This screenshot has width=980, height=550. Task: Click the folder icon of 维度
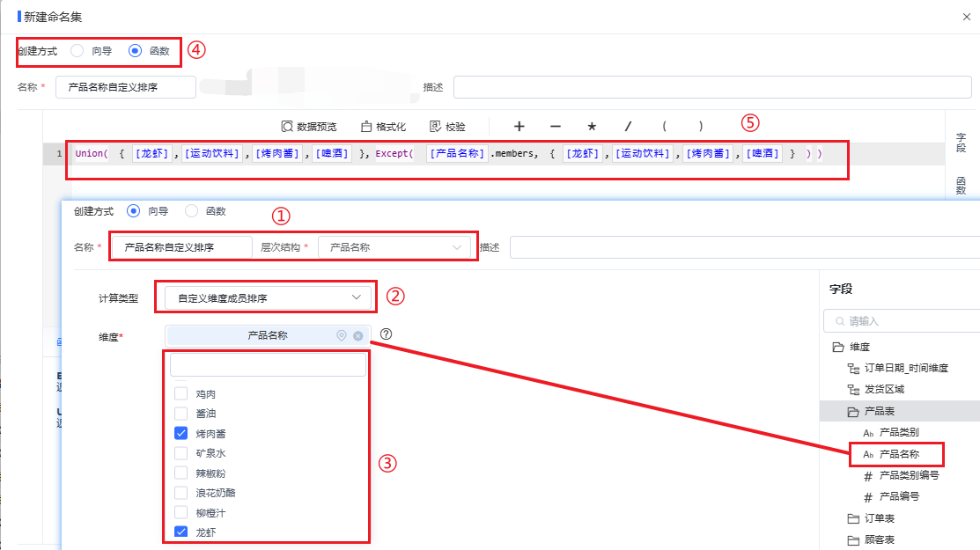[838, 347]
